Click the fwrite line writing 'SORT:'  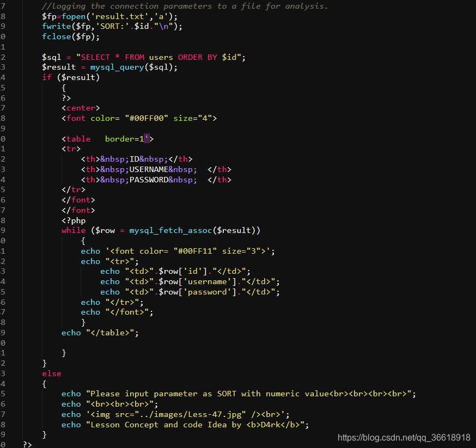(112, 26)
